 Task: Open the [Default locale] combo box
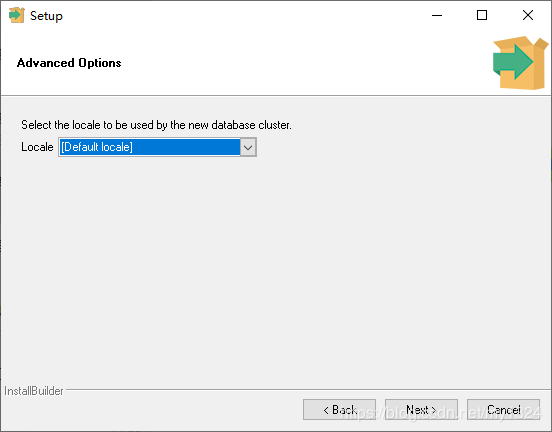click(x=157, y=147)
